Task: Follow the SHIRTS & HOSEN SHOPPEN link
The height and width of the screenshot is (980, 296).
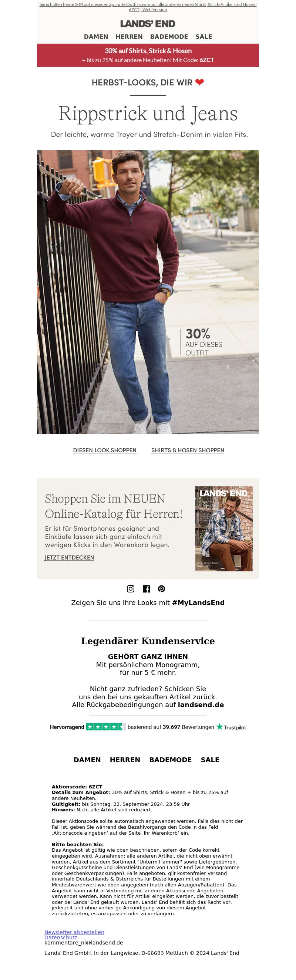Action: click(x=188, y=450)
